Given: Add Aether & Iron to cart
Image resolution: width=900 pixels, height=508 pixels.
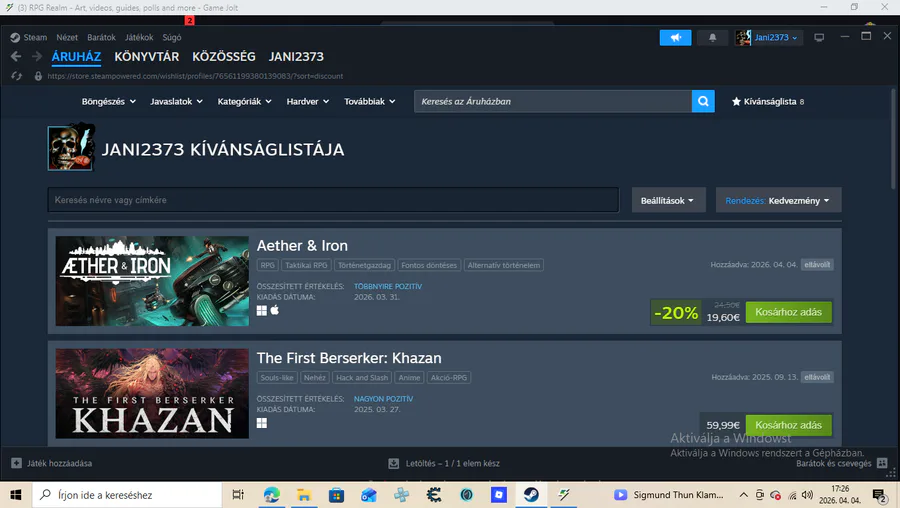Looking at the screenshot, I should (789, 312).
